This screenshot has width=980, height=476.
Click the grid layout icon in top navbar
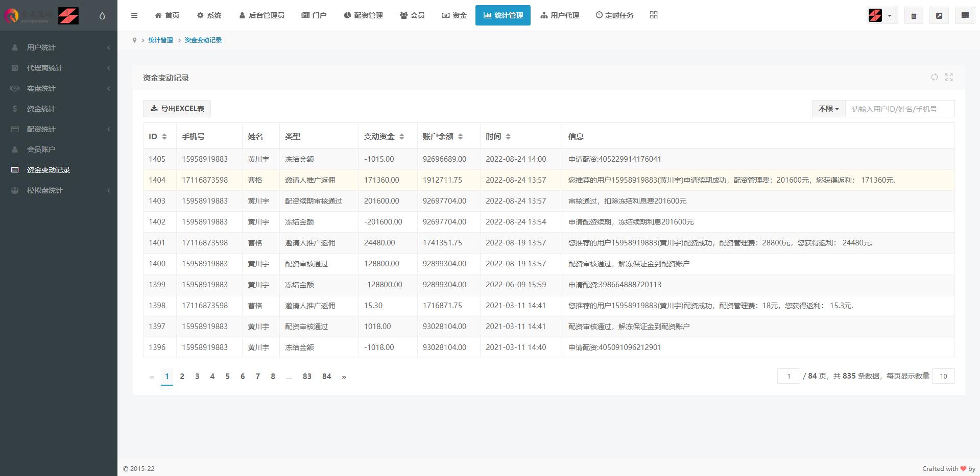pyautogui.click(x=654, y=15)
